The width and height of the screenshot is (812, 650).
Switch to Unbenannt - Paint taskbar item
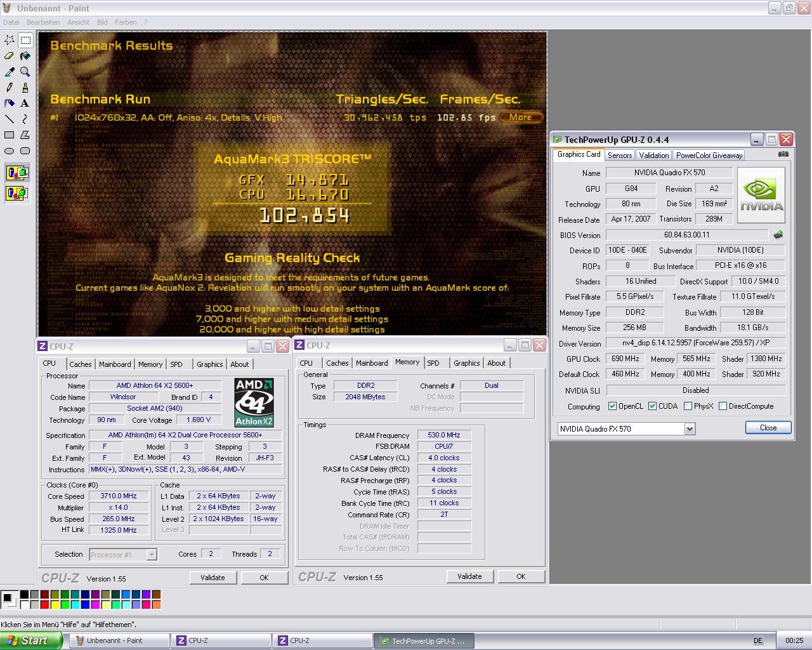tap(120, 640)
